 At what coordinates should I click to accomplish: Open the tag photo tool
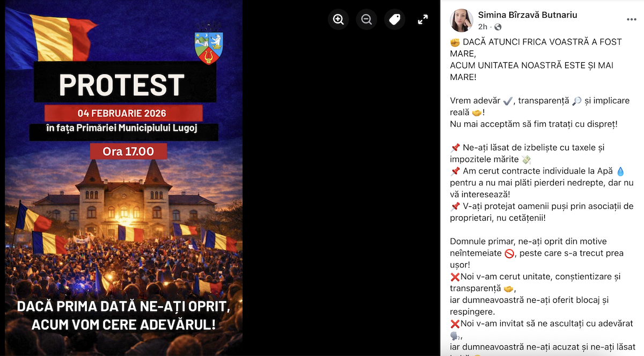pyautogui.click(x=394, y=19)
